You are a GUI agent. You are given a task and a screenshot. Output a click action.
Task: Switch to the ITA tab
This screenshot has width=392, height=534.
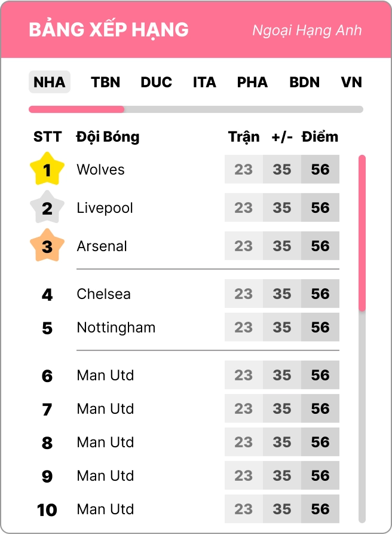click(x=204, y=82)
